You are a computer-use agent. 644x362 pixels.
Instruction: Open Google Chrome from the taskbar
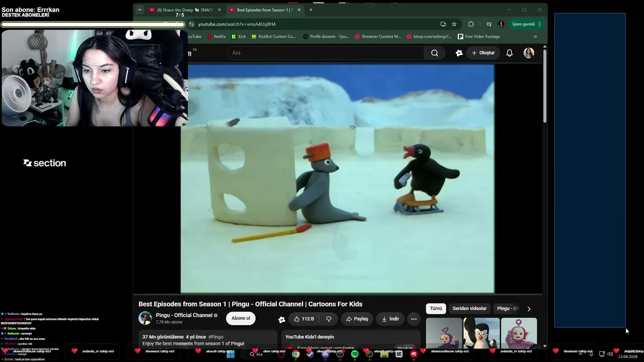(x=295, y=354)
